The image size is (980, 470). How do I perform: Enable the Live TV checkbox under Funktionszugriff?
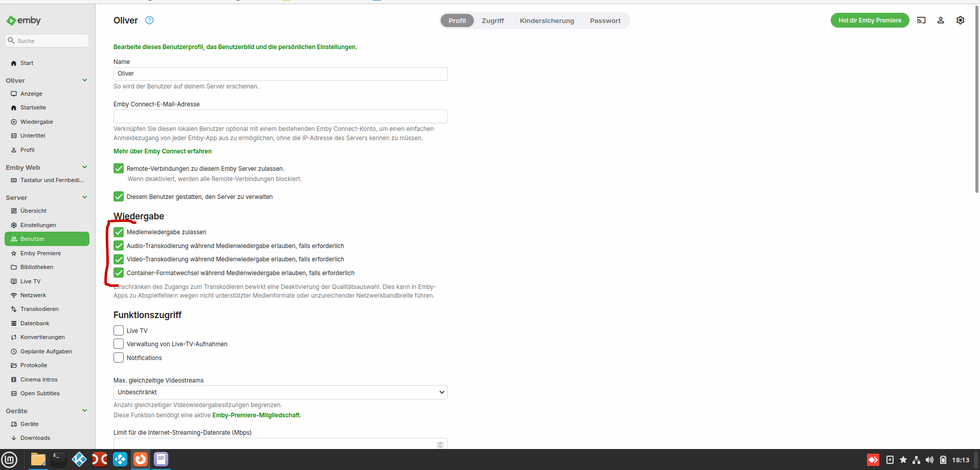(119, 330)
